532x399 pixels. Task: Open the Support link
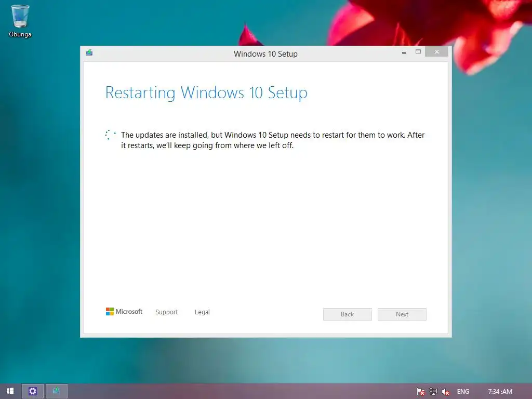pyautogui.click(x=167, y=312)
